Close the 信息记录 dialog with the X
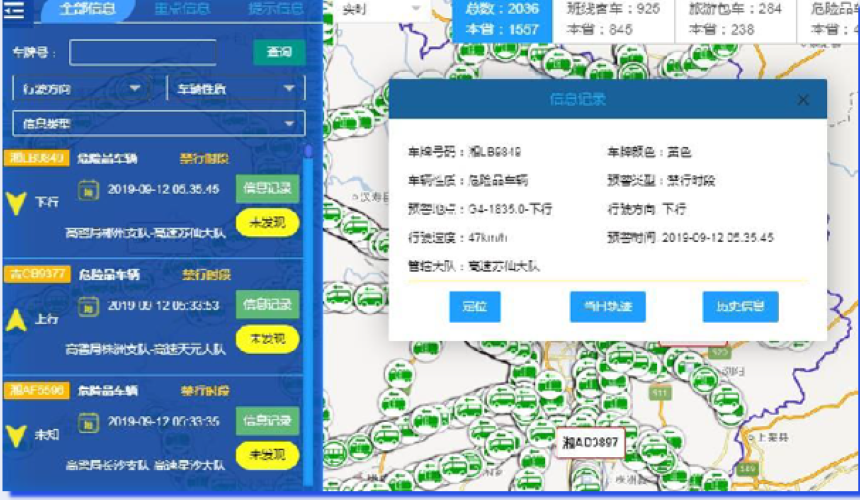 (803, 100)
